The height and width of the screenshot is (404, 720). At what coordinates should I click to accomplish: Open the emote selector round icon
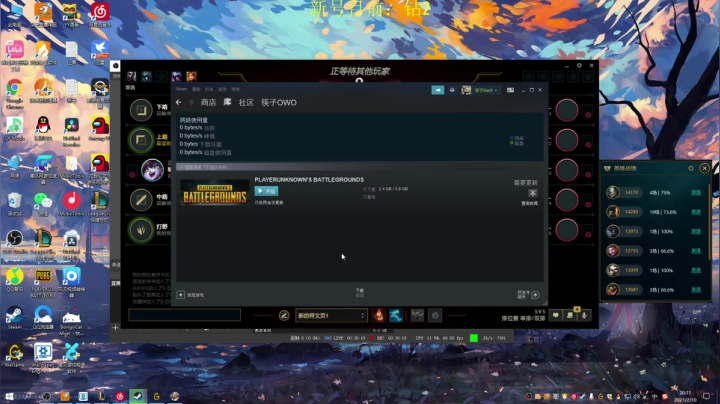tap(435, 315)
